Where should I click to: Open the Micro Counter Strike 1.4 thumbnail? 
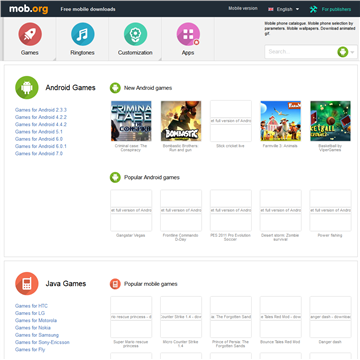(x=181, y=317)
